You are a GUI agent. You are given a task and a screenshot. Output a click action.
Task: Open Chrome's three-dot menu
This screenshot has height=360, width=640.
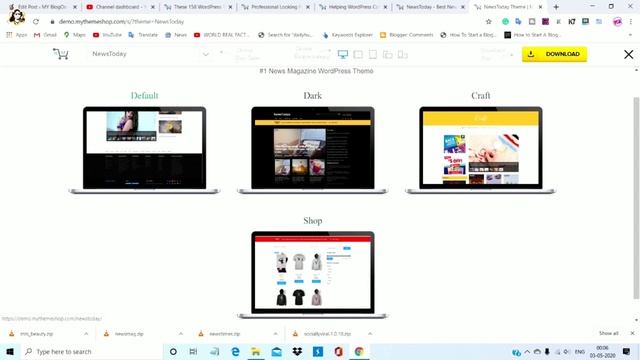coord(631,22)
